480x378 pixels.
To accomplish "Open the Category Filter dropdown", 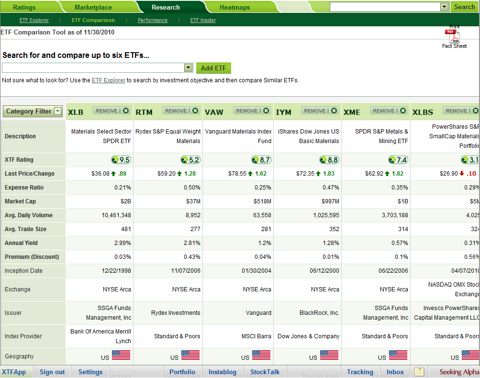I will (33, 111).
